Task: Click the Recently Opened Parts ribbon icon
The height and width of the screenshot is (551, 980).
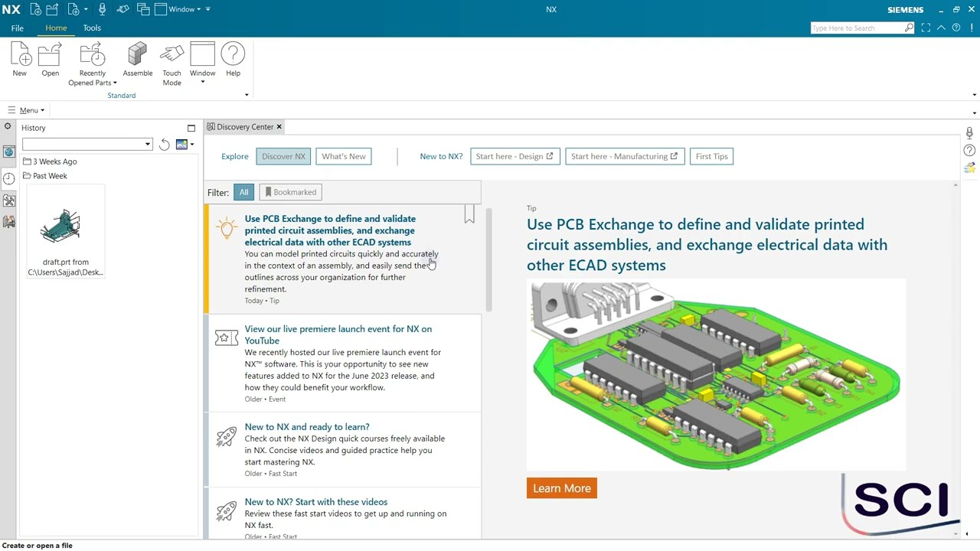Action: point(92,55)
